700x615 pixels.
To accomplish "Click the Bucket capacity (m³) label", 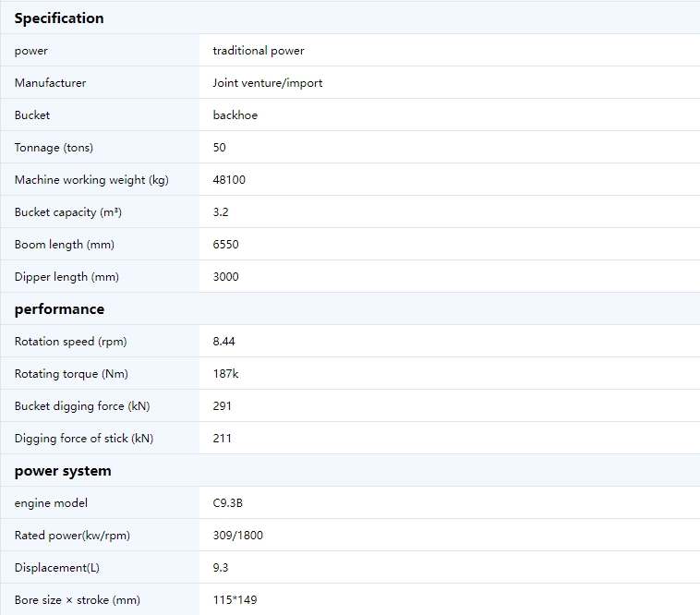I will point(67,212).
